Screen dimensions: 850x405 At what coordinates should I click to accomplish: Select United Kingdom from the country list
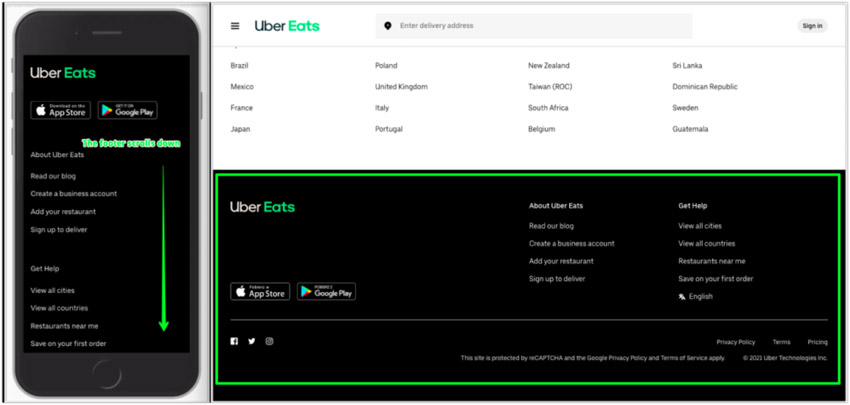401,87
